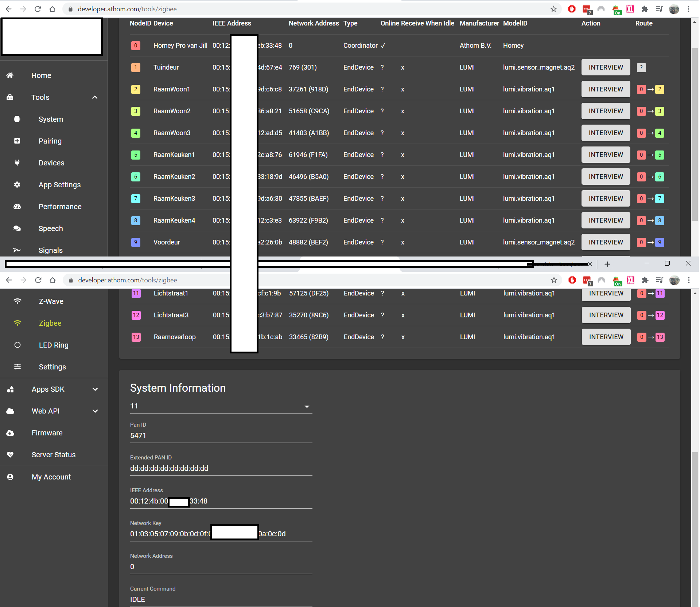Image resolution: width=700 pixels, height=607 pixels.
Task: Click the Home house icon in sidebar
Action: [x=10, y=75]
